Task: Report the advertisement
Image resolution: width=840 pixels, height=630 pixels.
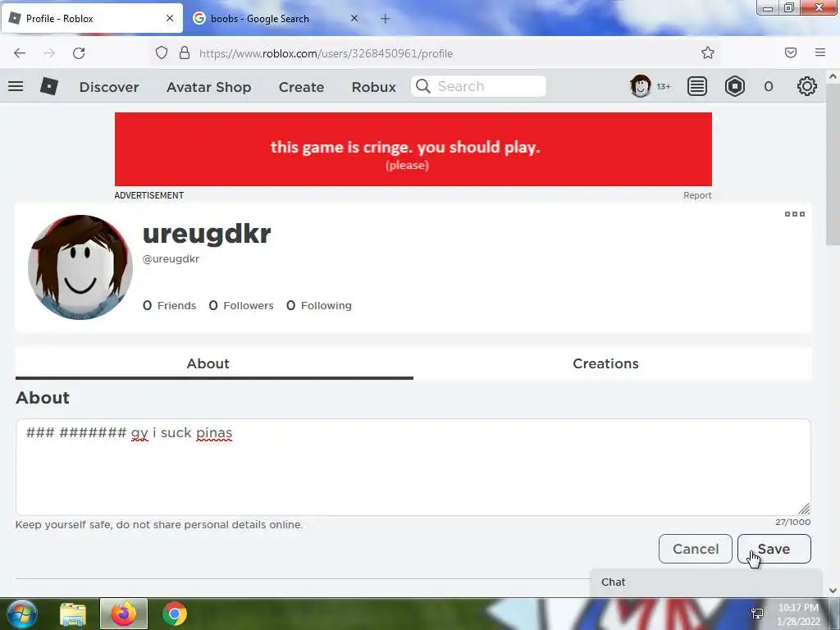Action: pos(697,195)
